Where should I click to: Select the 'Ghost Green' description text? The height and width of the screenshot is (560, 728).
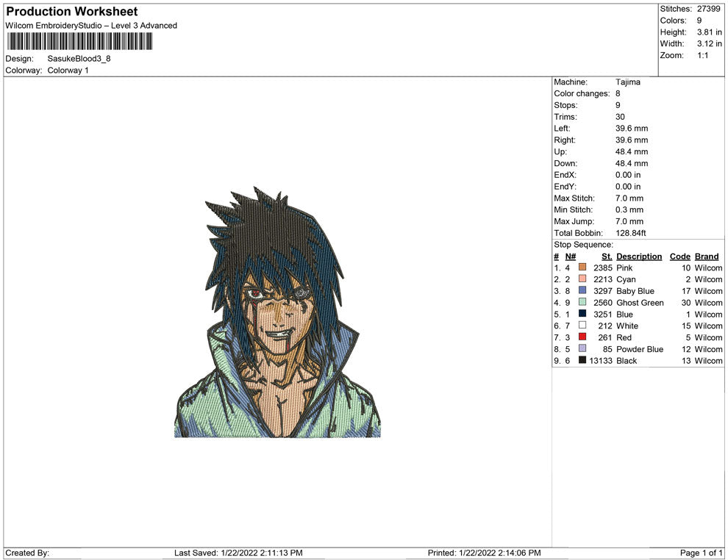(640, 303)
